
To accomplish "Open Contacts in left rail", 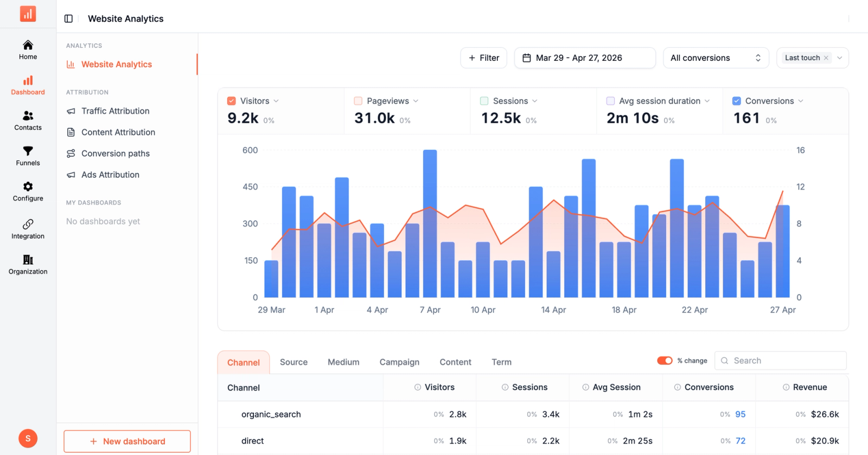I will [28, 120].
